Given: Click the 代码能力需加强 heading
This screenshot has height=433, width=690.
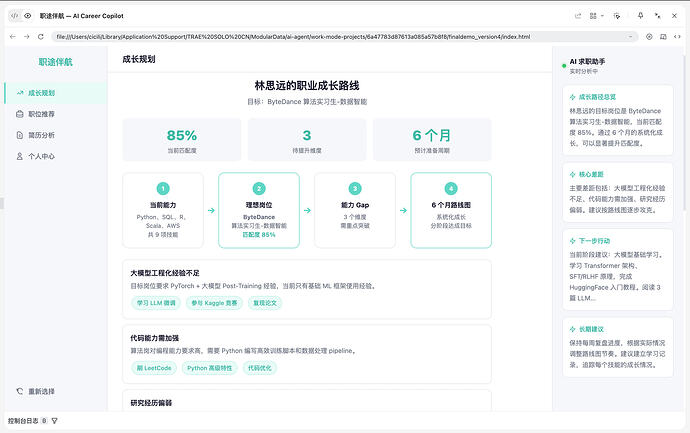Looking at the screenshot, I should 154,338.
